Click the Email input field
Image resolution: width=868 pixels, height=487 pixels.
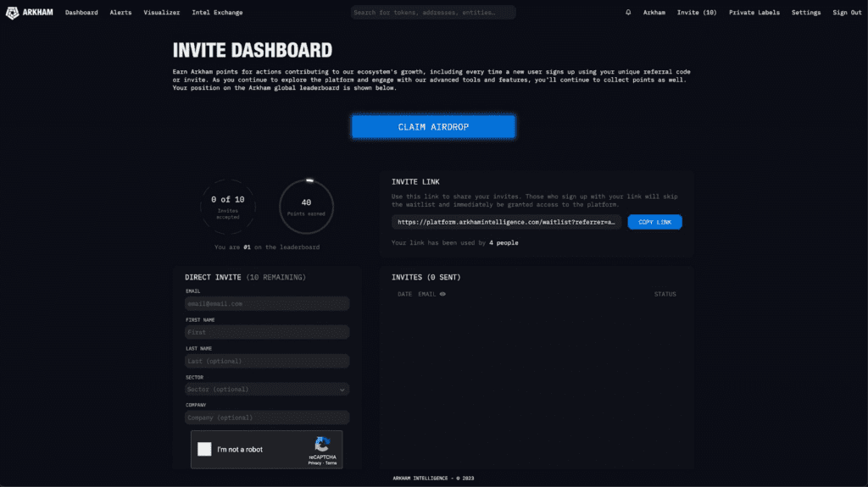(x=267, y=304)
